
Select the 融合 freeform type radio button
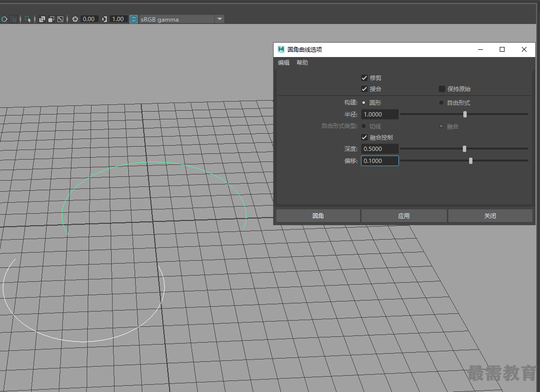(x=441, y=126)
